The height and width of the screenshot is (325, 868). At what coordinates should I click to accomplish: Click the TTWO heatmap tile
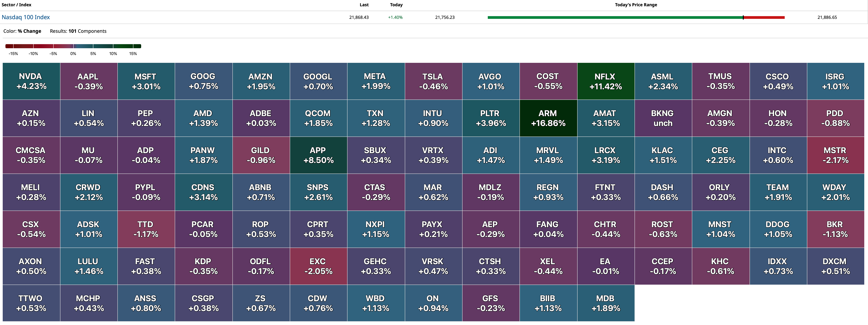pos(31,303)
